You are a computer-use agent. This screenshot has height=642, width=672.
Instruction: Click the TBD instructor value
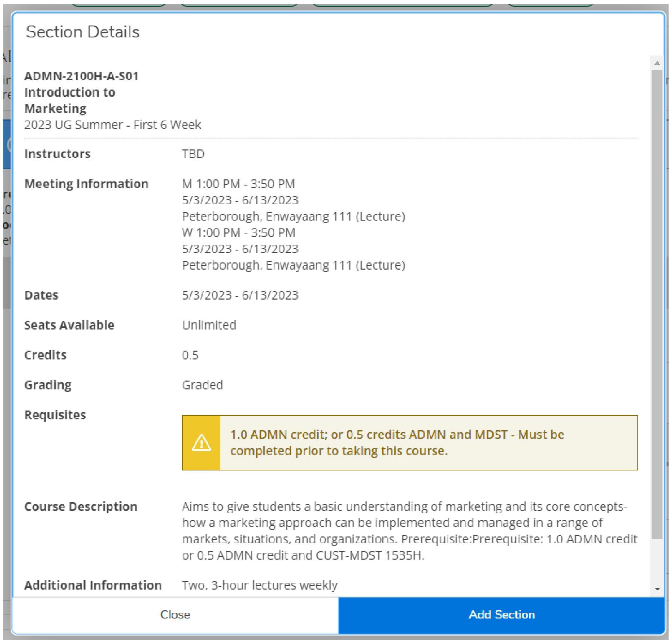pyautogui.click(x=194, y=154)
